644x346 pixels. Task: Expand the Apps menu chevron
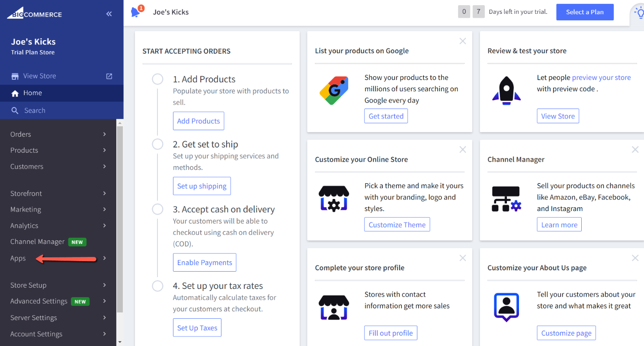pyautogui.click(x=105, y=258)
